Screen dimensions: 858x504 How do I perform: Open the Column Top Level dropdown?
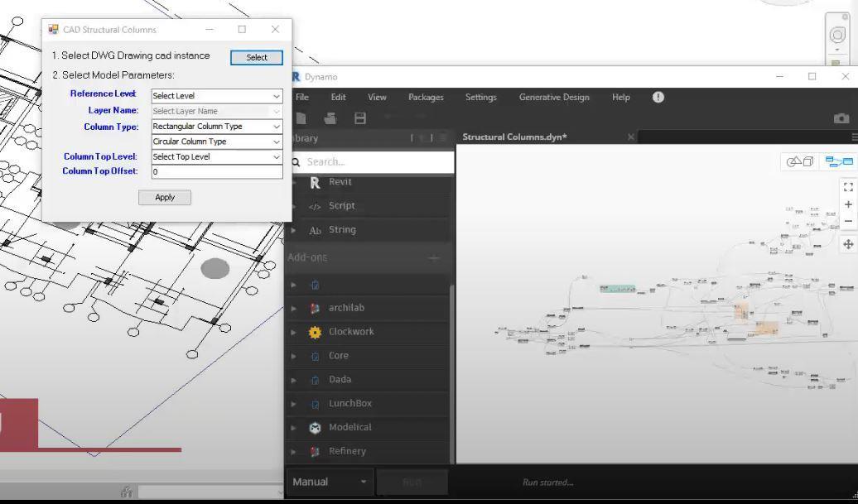(217, 157)
